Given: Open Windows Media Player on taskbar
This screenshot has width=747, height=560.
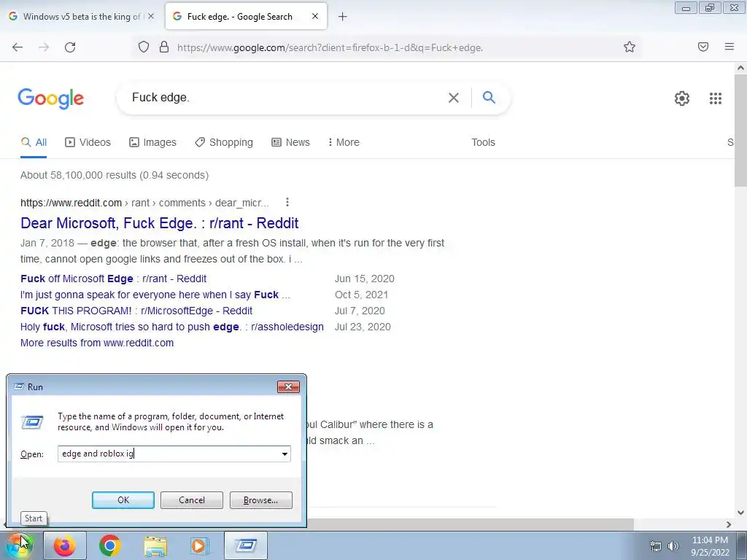Looking at the screenshot, I should click(x=200, y=545).
